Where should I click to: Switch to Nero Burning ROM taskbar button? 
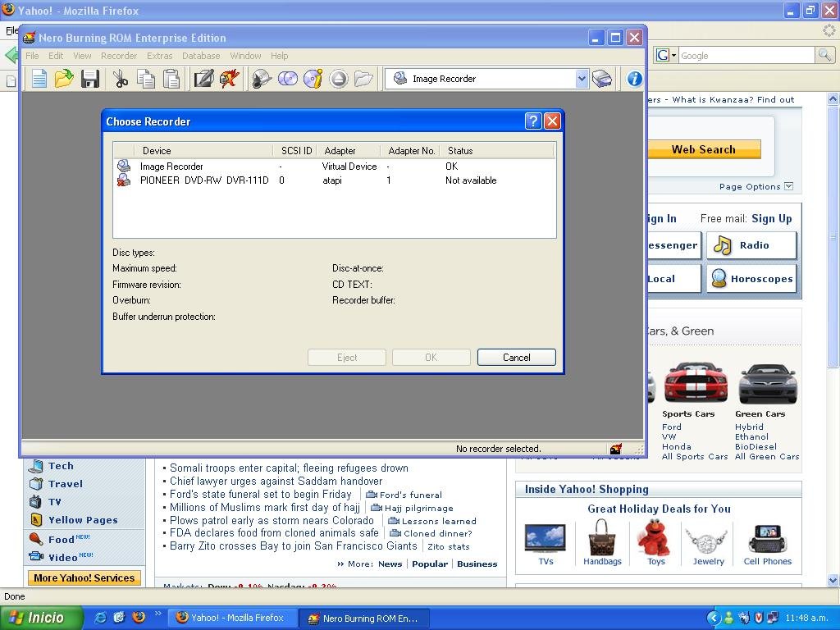coord(364,619)
